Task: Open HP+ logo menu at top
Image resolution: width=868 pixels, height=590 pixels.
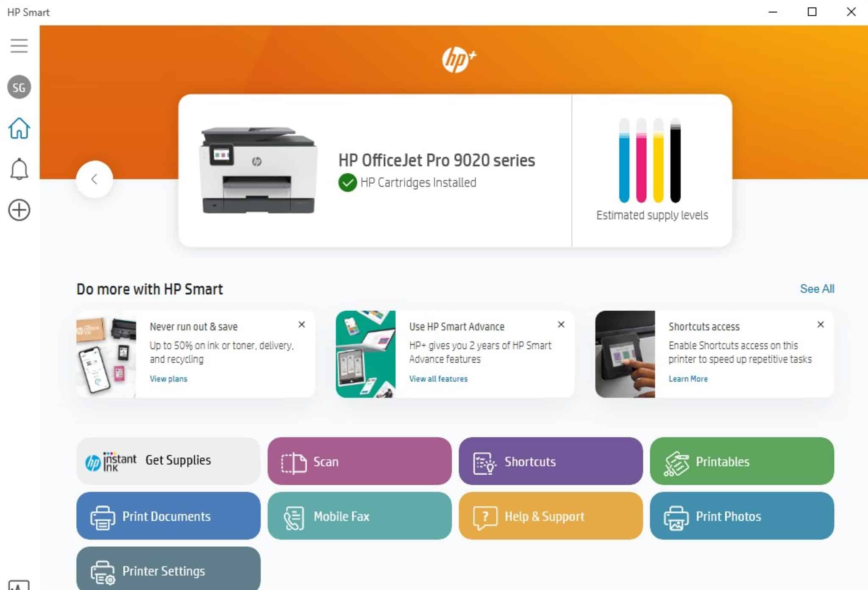Action: click(457, 59)
